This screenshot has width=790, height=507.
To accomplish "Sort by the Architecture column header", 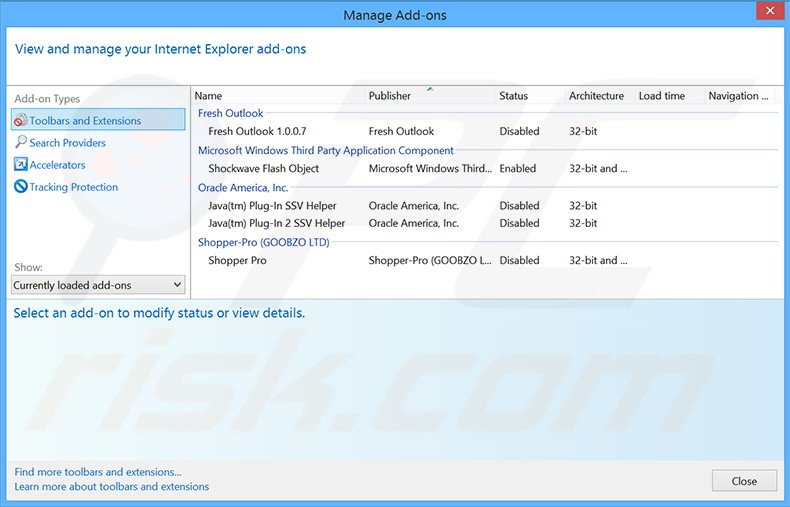I will pos(600,96).
